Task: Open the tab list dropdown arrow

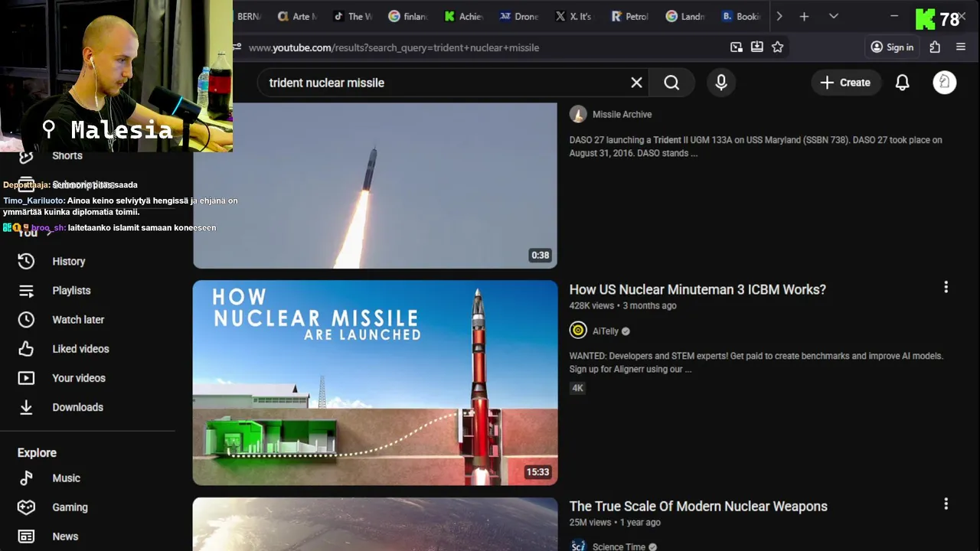Action: 834,16
